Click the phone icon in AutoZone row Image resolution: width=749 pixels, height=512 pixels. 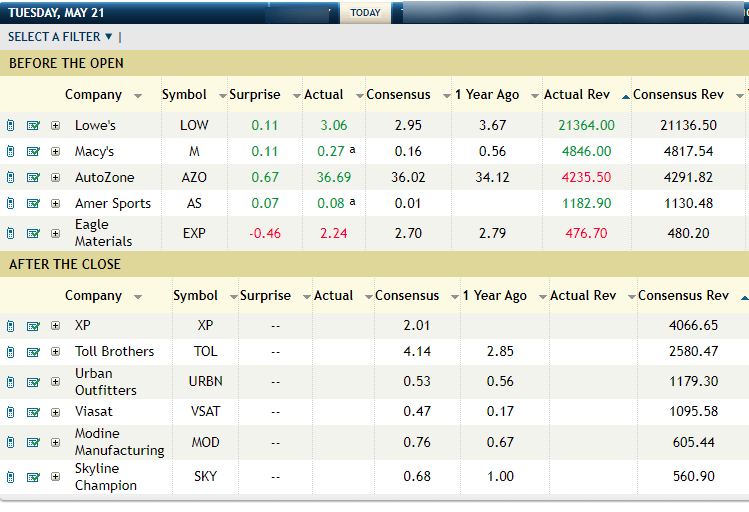(x=11, y=178)
